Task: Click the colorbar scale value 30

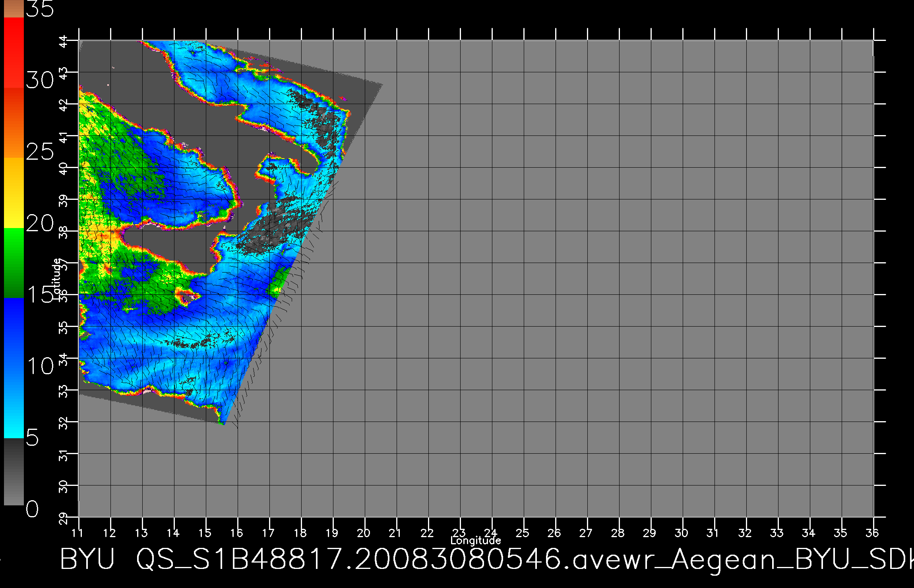Action: 40,81
